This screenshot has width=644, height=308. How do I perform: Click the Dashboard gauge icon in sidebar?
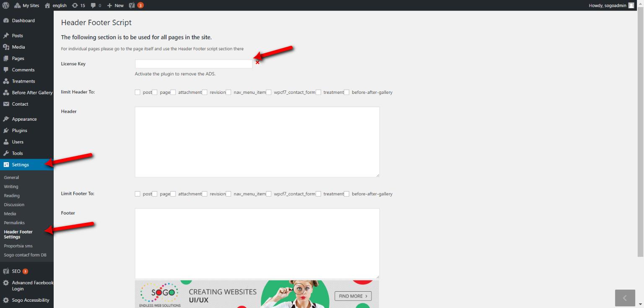pos(6,21)
